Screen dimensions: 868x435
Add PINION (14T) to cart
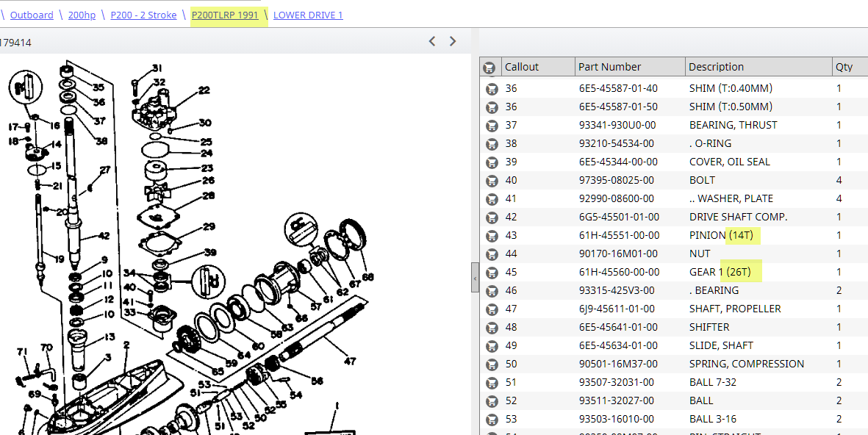pyautogui.click(x=492, y=236)
